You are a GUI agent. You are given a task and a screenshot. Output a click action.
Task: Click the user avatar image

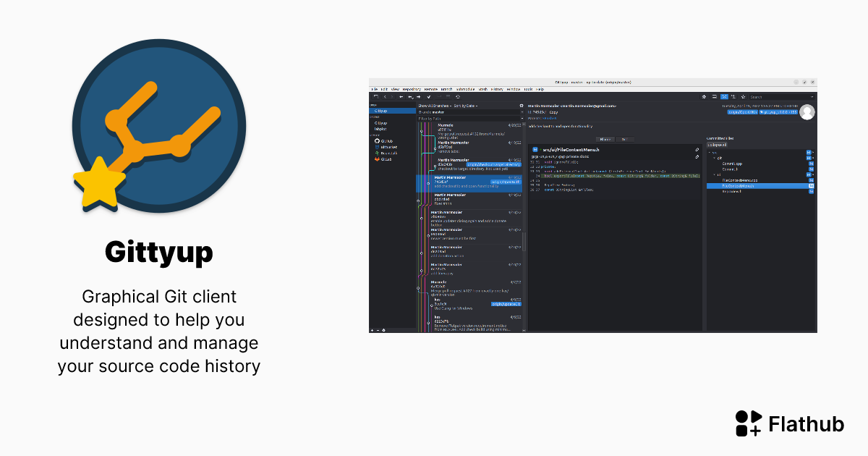click(807, 111)
